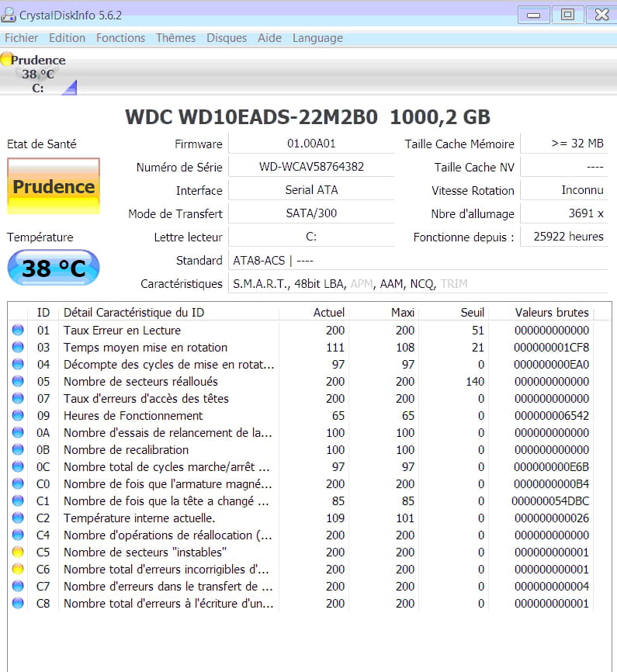Viewport: 617px width, 672px height.
Task: Open the Language menu
Action: tap(317, 38)
